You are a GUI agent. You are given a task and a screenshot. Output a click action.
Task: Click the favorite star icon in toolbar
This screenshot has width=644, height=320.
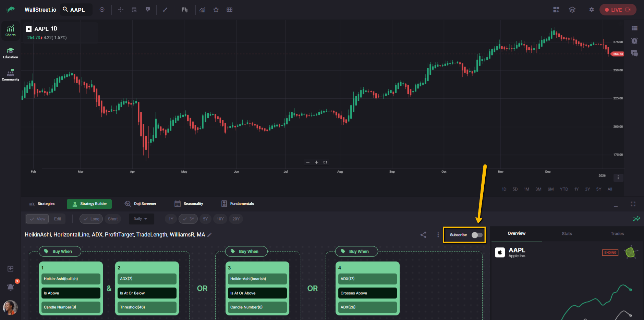216,10
